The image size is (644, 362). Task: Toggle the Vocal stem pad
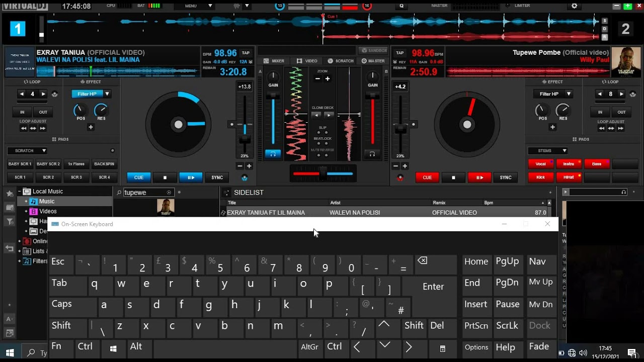coord(541,164)
